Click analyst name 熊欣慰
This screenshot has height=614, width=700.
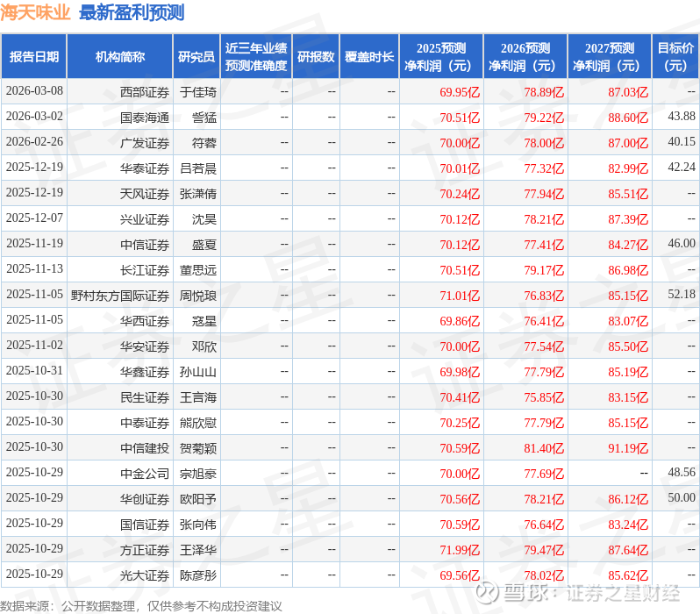(198, 424)
